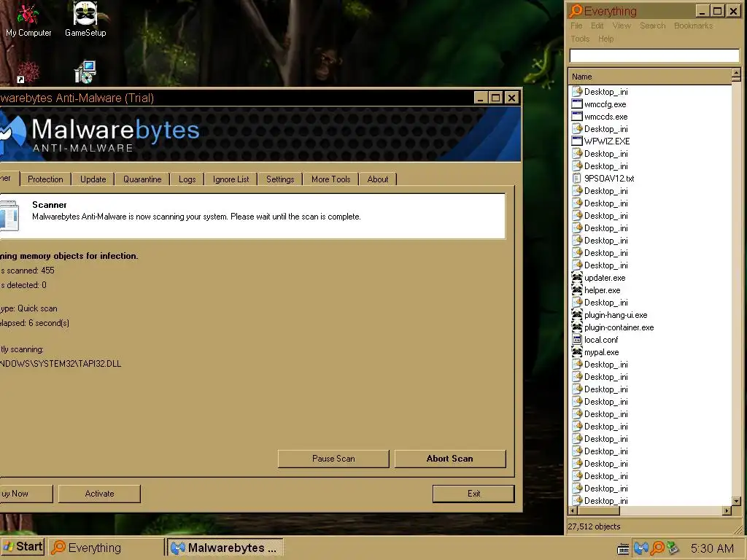This screenshot has height=560, width=747.
Task: Open the View menu in Everything
Action: [622, 26]
